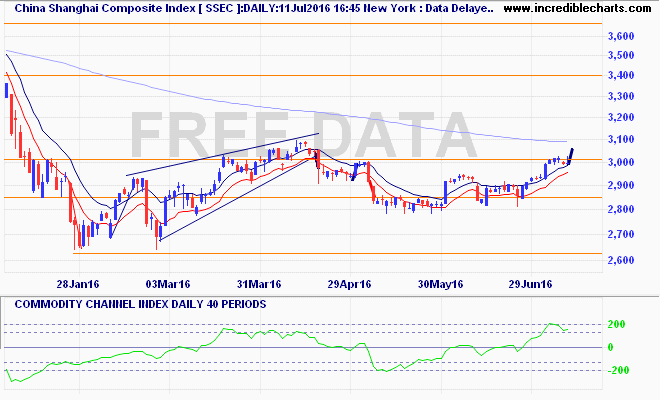Click the 3,000 price axis label
Screen dimensions: 660x400
(x=621, y=163)
